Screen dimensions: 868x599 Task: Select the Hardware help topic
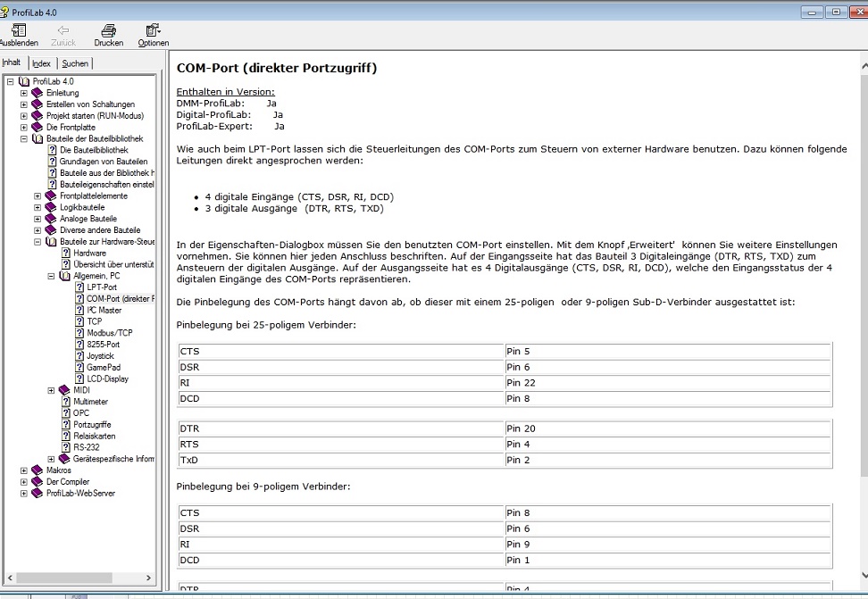89,253
